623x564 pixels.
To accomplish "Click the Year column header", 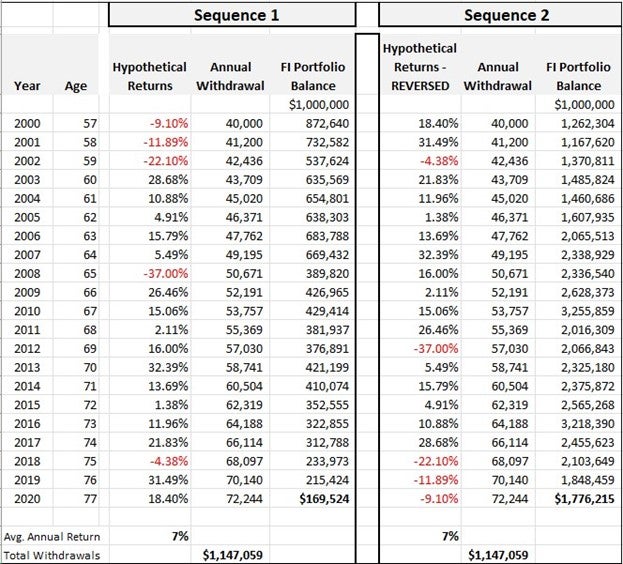I will [27, 86].
